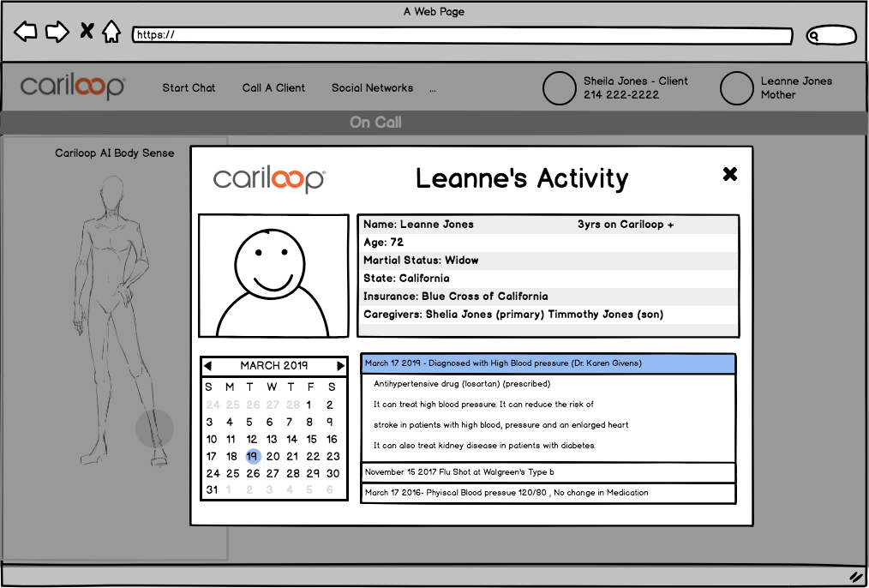Open Start Chat menu item

click(x=189, y=88)
